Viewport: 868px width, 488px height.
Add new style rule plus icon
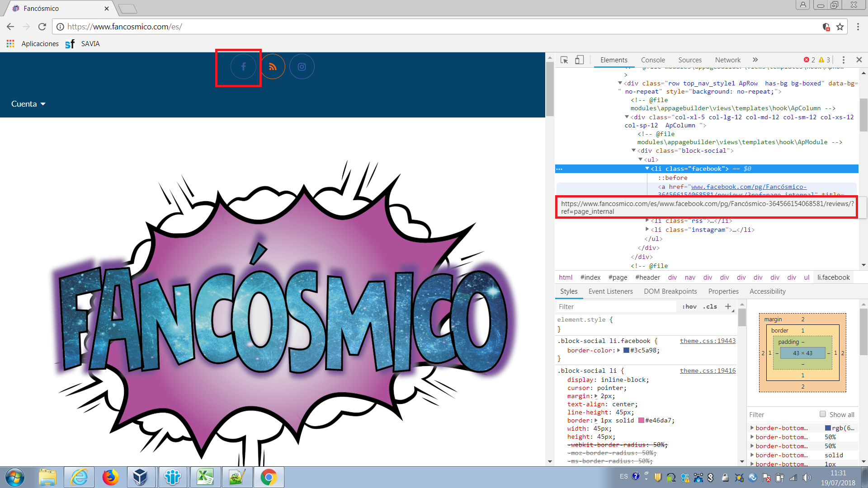pos(728,306)
